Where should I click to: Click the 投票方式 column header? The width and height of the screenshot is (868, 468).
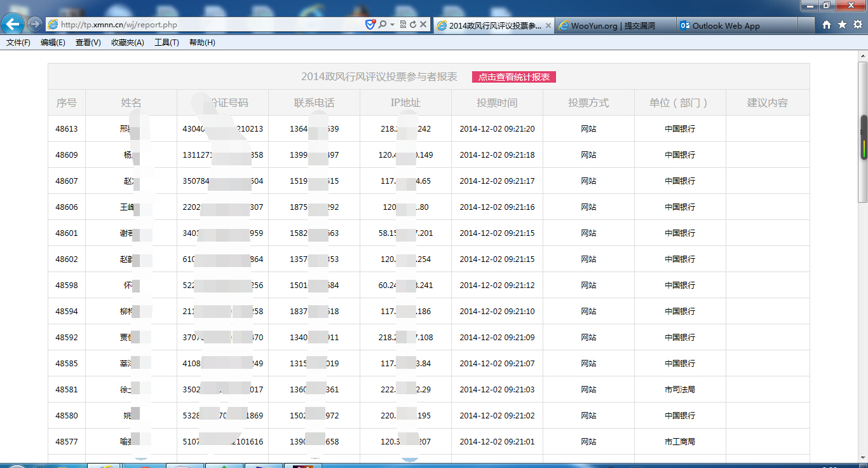tap(588, 102)
